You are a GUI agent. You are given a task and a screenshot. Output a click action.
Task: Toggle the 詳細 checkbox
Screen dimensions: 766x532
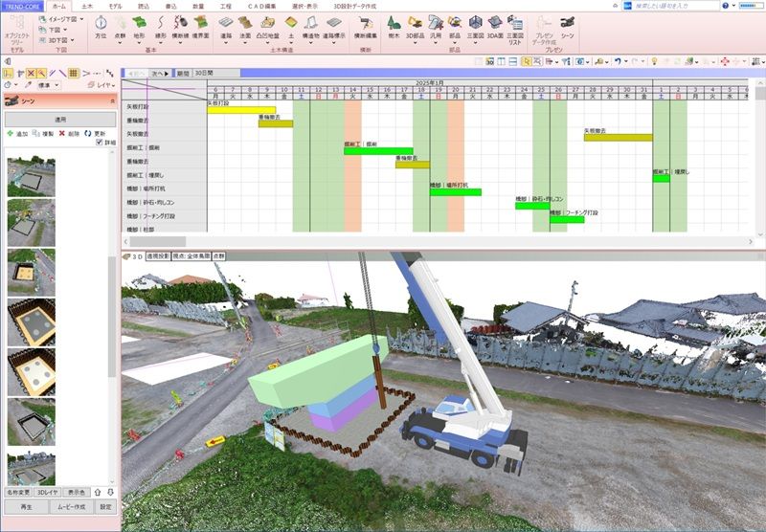tap(100, 143)
